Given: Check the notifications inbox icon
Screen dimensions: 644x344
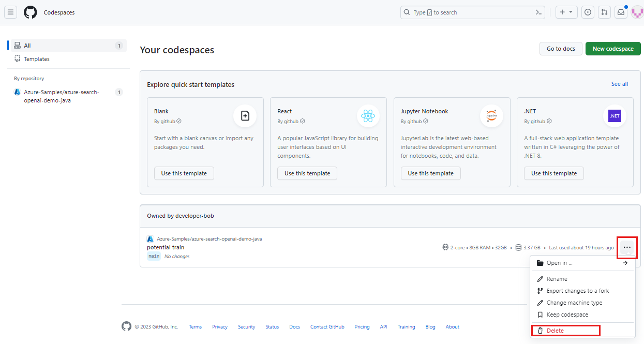Looking at the screenshot, I should pos(621,12).
